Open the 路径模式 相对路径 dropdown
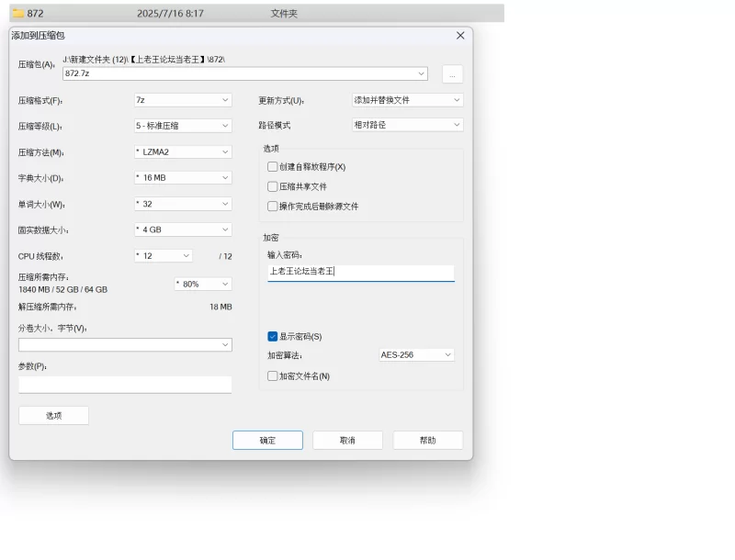735x560 pixels. pyautogui.click(x=407, y=125)
